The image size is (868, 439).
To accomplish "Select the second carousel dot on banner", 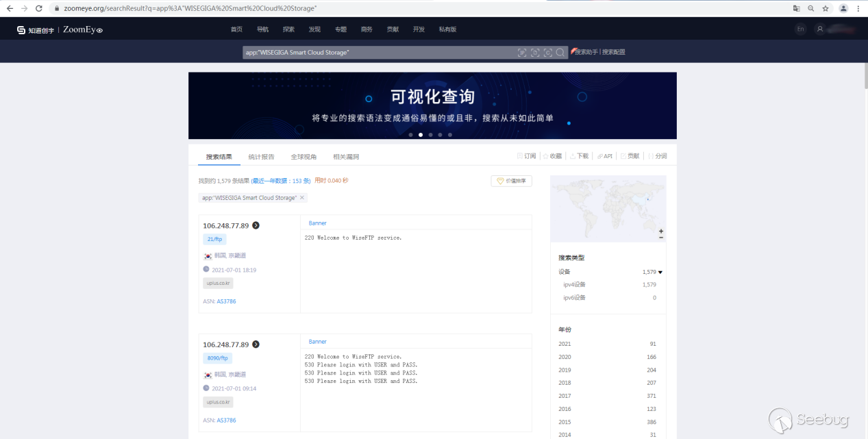I will pyautogui.click(x=421, y=135).
